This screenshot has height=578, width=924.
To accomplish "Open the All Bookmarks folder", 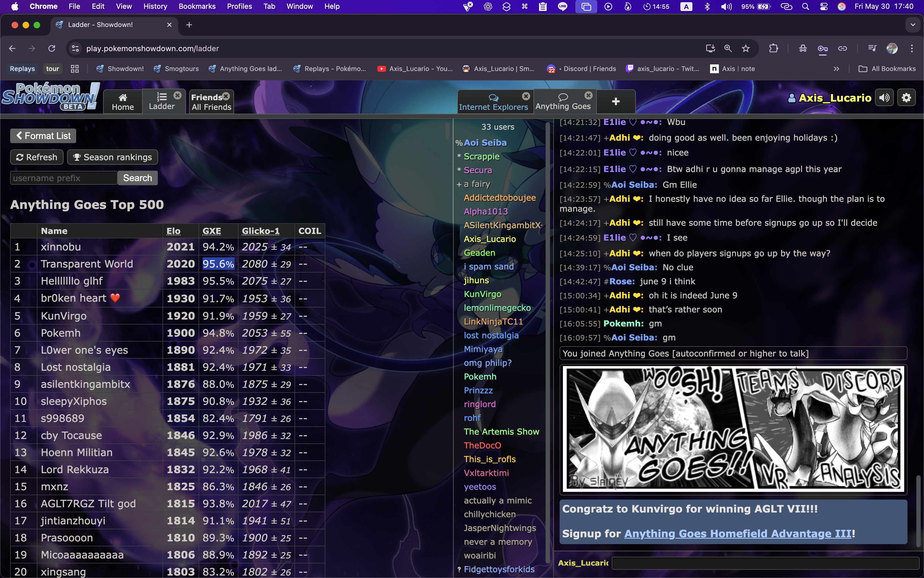I will point(887,69).
